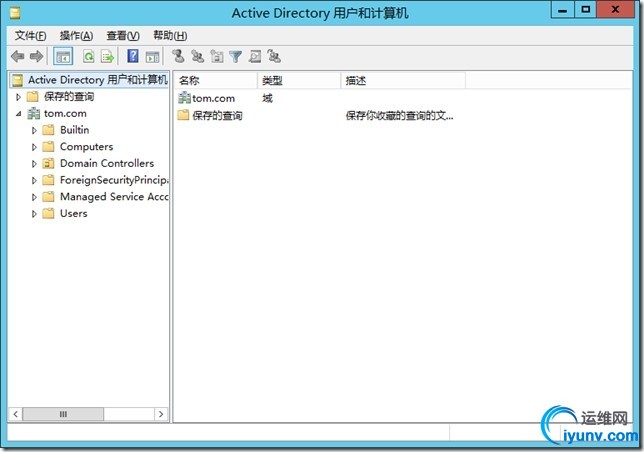Select the Domain Controllers OU

(x=107, y=163)
